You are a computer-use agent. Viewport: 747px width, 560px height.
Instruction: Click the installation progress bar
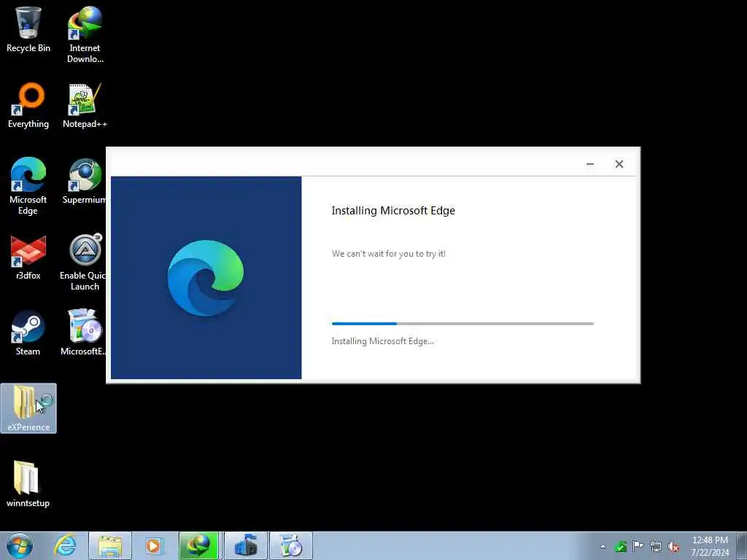point(462,324)
